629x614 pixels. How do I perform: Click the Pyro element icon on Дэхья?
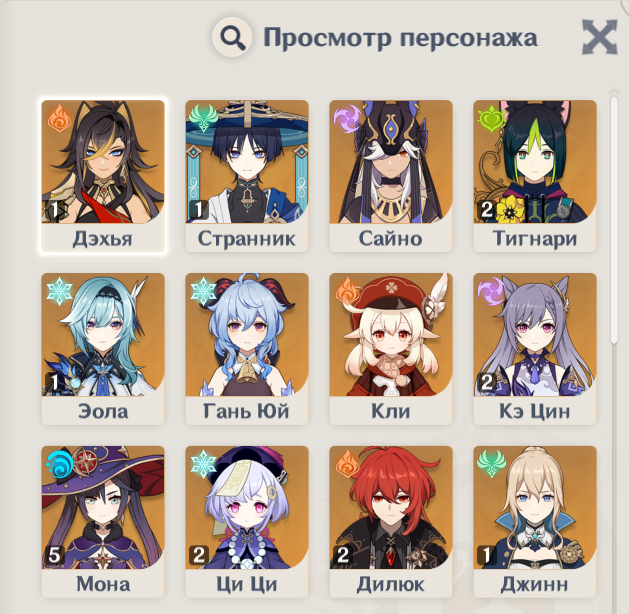(60, 118)
